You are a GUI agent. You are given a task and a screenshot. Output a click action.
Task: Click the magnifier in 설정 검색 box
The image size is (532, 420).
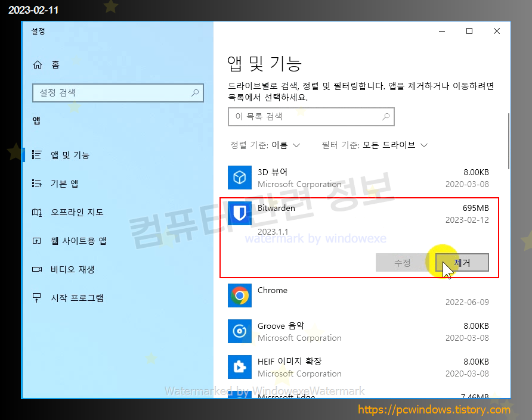click(x=195, y=92)
